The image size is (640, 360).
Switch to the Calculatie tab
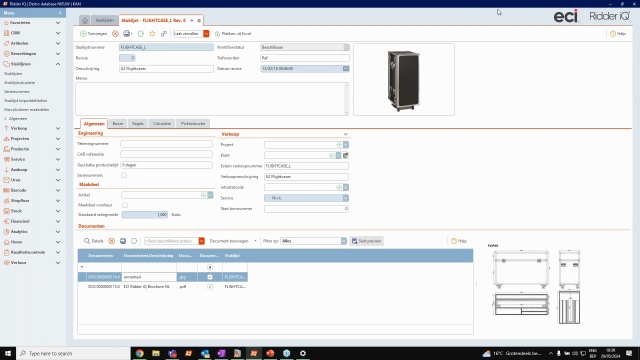coord(162,123)
